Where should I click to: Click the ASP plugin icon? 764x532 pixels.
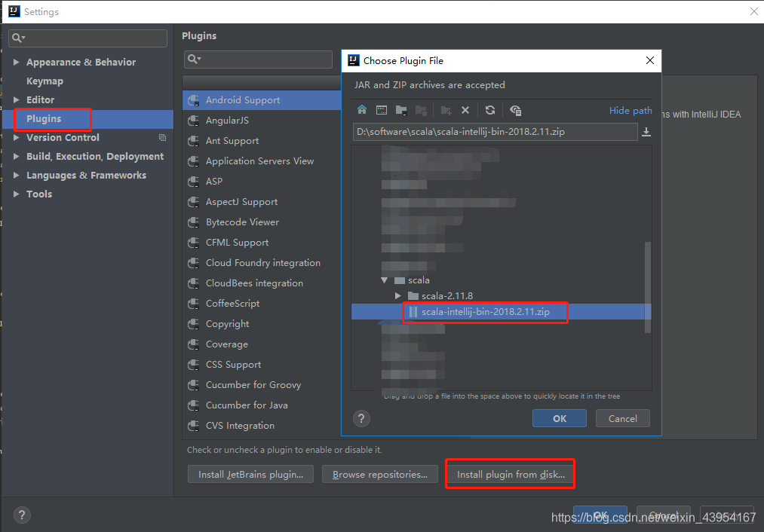[x=193, y=182]
